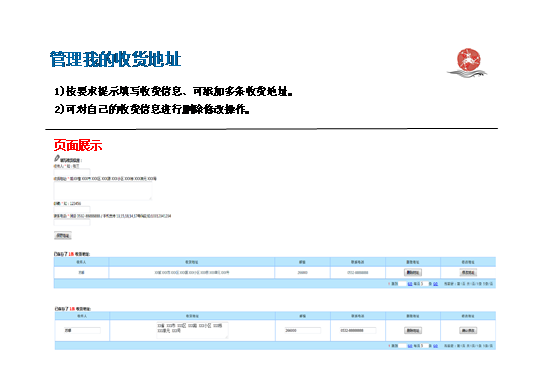The width and height of the screenshot is (554, 390).
Task: Click the first table's GO link after page number
Action: tap(410, 284)
